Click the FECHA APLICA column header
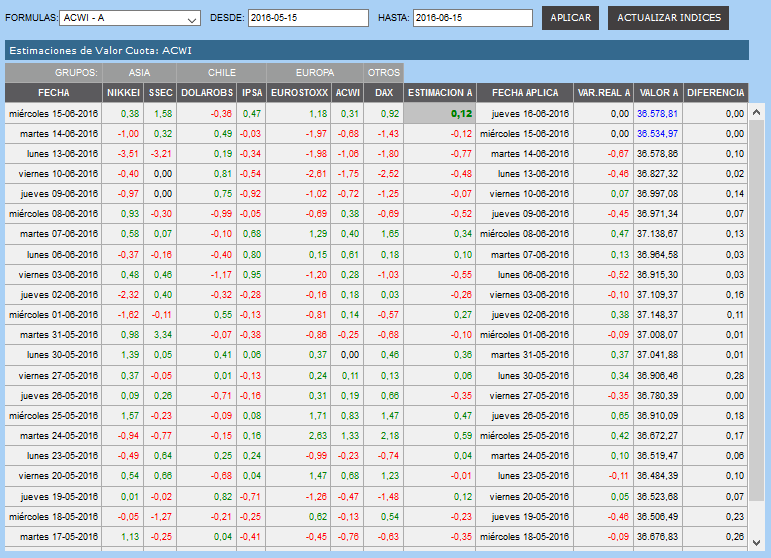This screenshot has height=558, width=771. pos(524,92)
